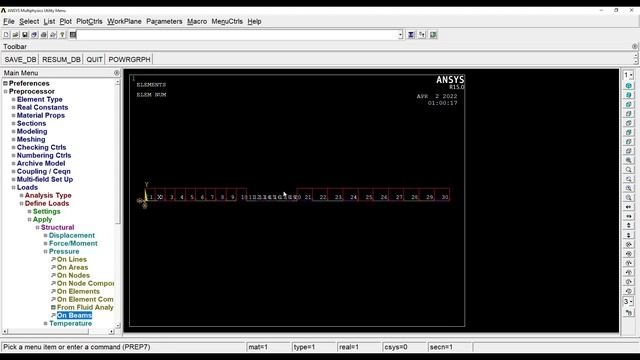Image resolution: width=640 pixels, height=360 pixels.
Task: Select Pressure On Areas item
Action: (x=72, y=267)
